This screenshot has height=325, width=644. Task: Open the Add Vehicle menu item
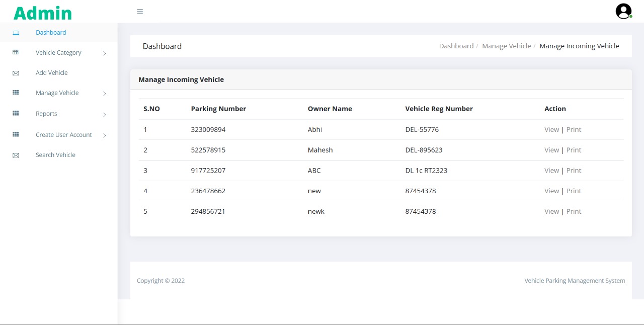click(x=51, y=73)
